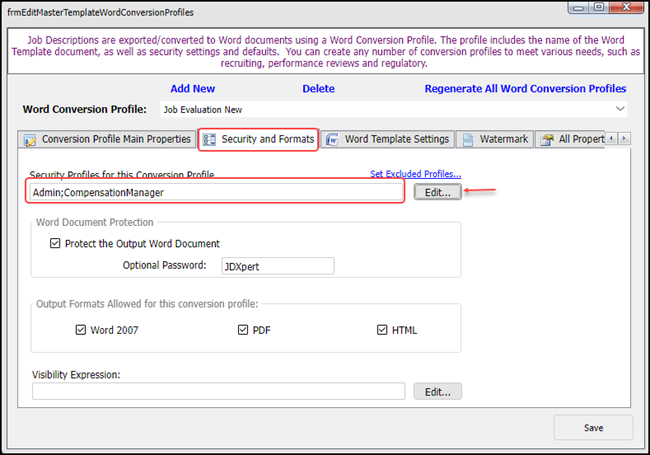
Task: Open the Word Template Settings tab
Action: pos(388,139)
